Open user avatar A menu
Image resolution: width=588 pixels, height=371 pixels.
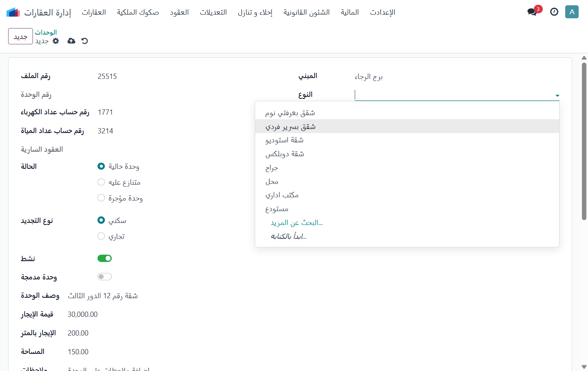572,12
